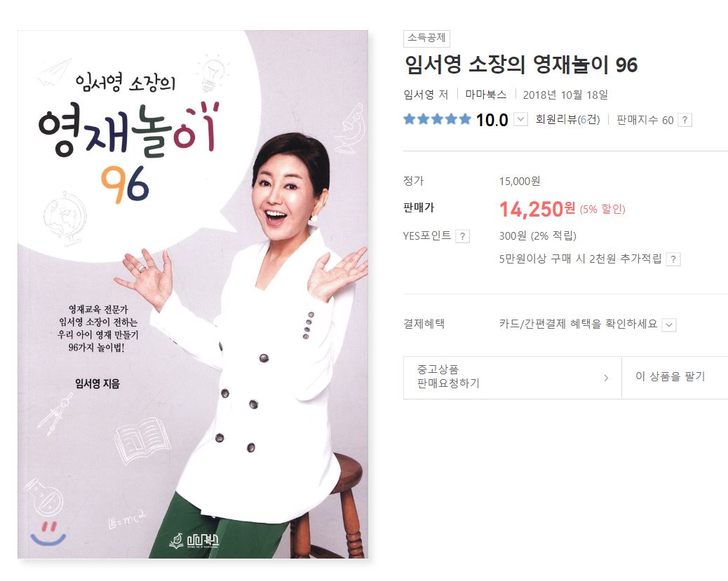Click the 14,250원 sale price
This screenshot has width=728, height=581.
click(x=537, y=210)
